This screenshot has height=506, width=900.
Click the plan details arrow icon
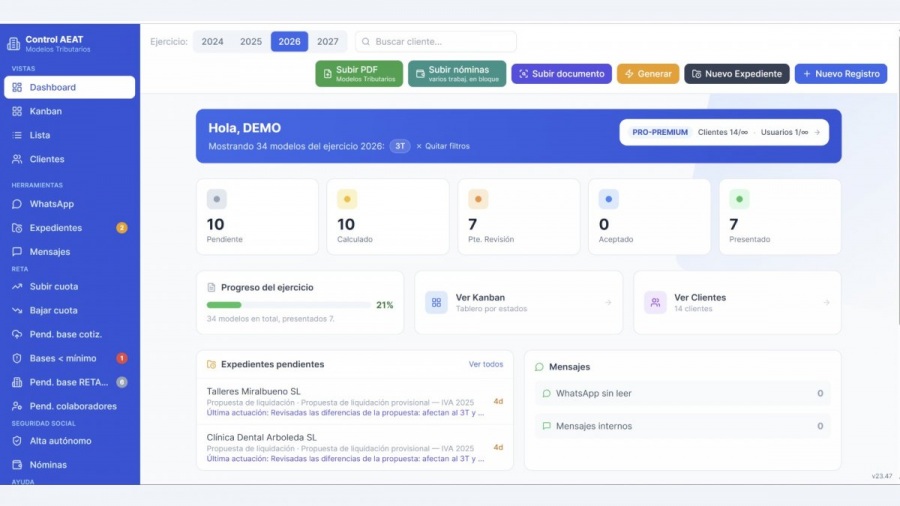(817, 132)
